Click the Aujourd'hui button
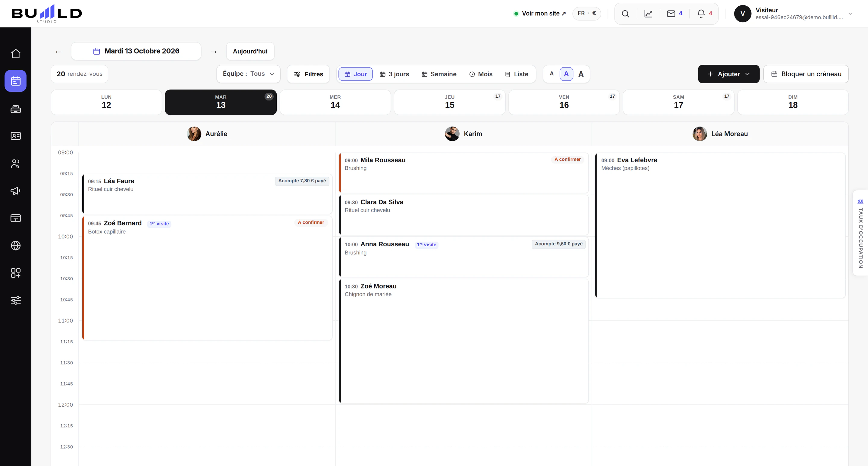This screenshot has width=868, height=466. pos(250,51)
